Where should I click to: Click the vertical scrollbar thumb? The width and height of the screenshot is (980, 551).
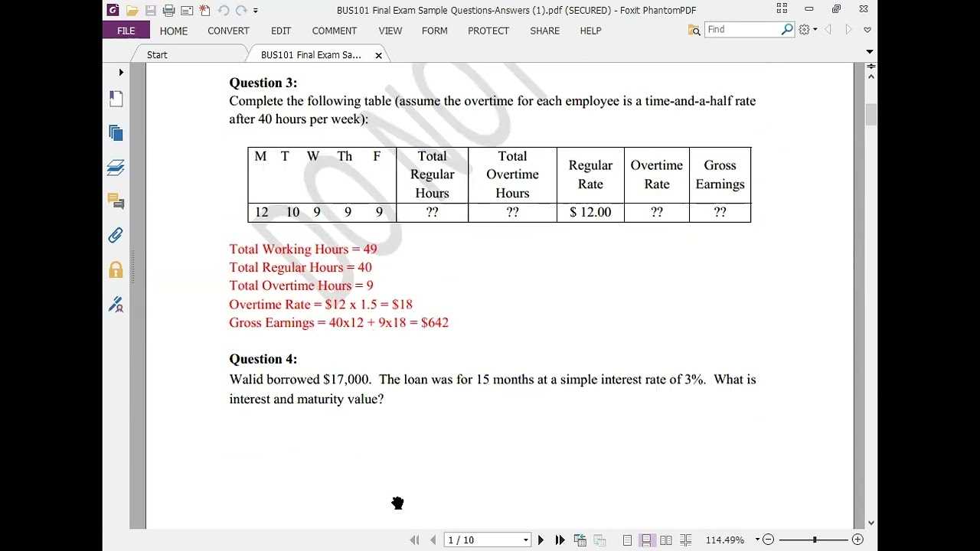(871, 115)
